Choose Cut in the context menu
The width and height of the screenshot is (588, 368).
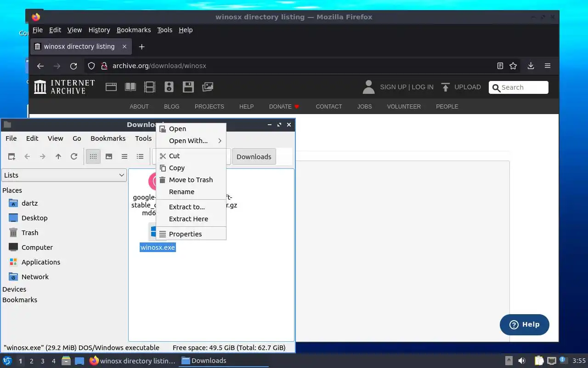[191, 156]
